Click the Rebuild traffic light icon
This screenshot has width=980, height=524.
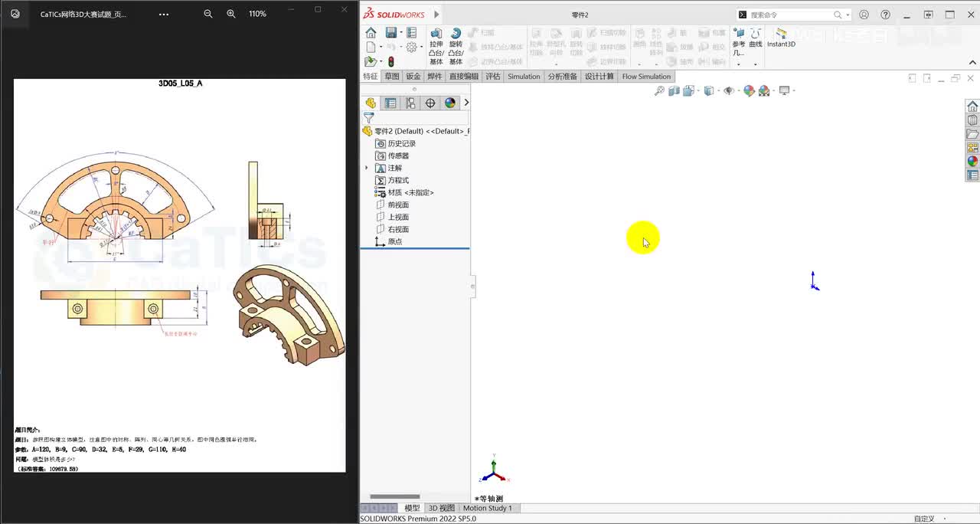click(x=390, y=61)
